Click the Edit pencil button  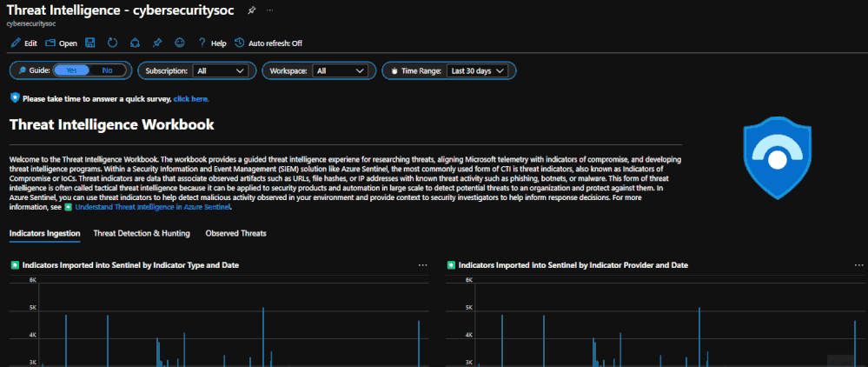click(x=23, y=43)
